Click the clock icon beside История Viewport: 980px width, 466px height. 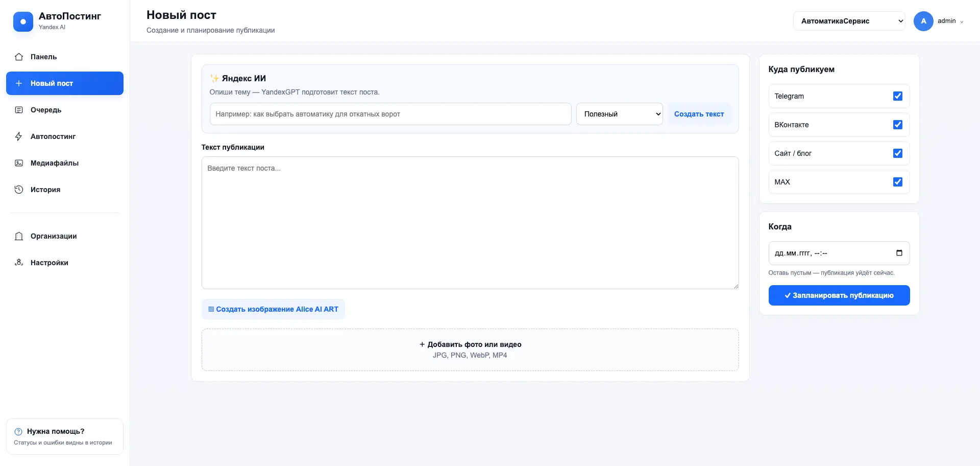tap(19, 190)
